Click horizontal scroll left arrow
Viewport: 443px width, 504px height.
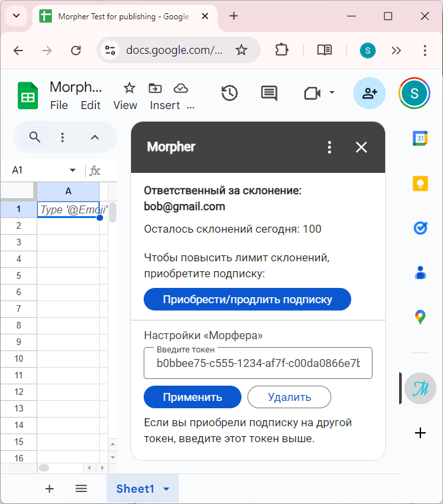[x=89, y=467]
